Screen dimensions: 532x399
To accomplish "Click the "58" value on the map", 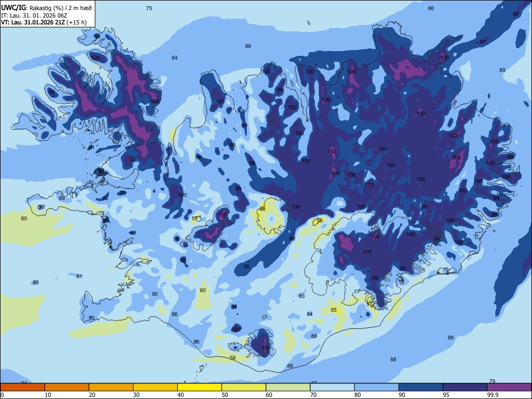I will [262, 209].
